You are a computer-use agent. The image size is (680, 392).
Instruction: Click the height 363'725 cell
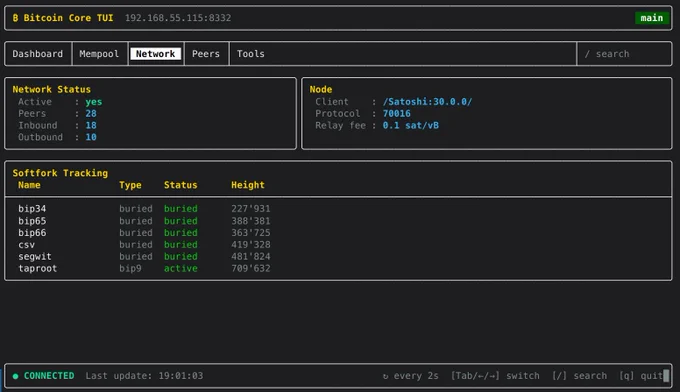point(251,233)
